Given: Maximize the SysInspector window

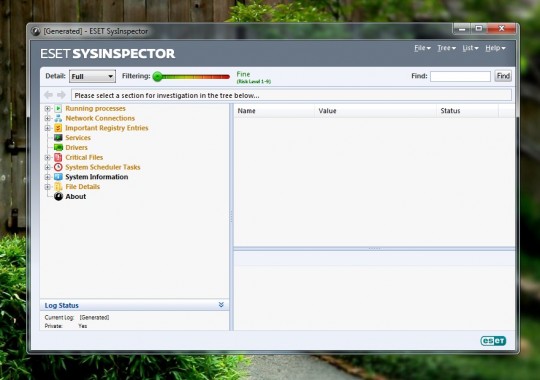Looking at the screenshot, I should coord(479,29).
